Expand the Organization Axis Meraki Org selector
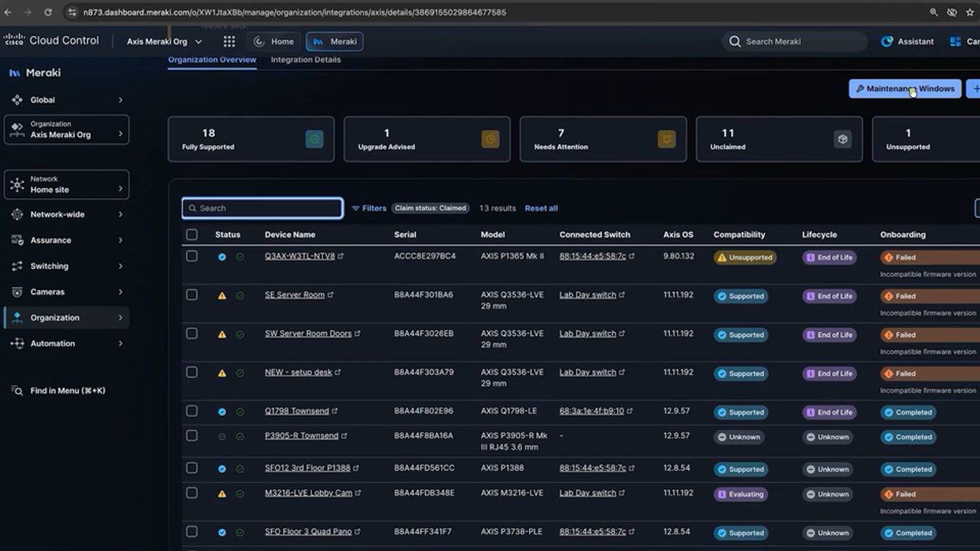The width and height of the screenshot is (980, 551). click(67, 129)
